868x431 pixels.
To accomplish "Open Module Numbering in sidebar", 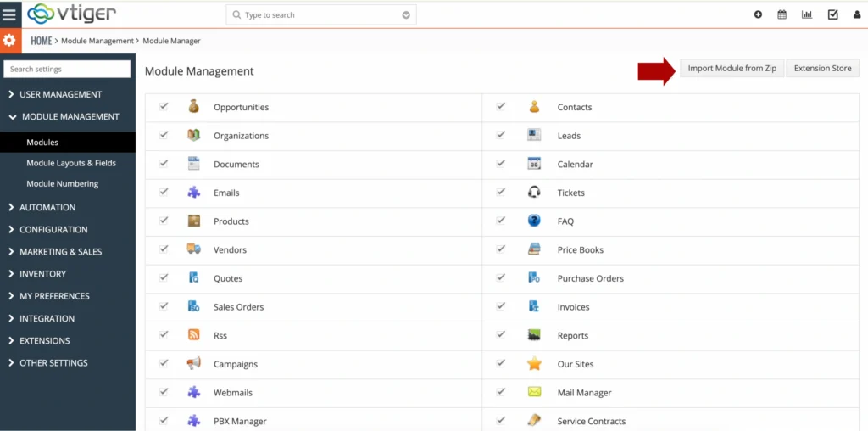I will (62, 183).
